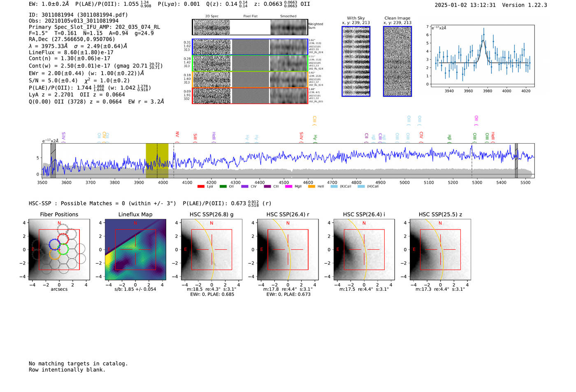Click 'No matching targets in catalog.' text
Screen dimensions: 576x392
78,364
